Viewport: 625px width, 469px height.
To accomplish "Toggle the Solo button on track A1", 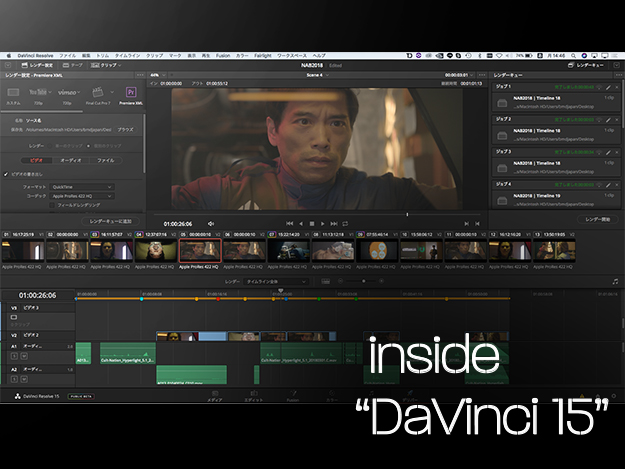I will pos(14,356).
